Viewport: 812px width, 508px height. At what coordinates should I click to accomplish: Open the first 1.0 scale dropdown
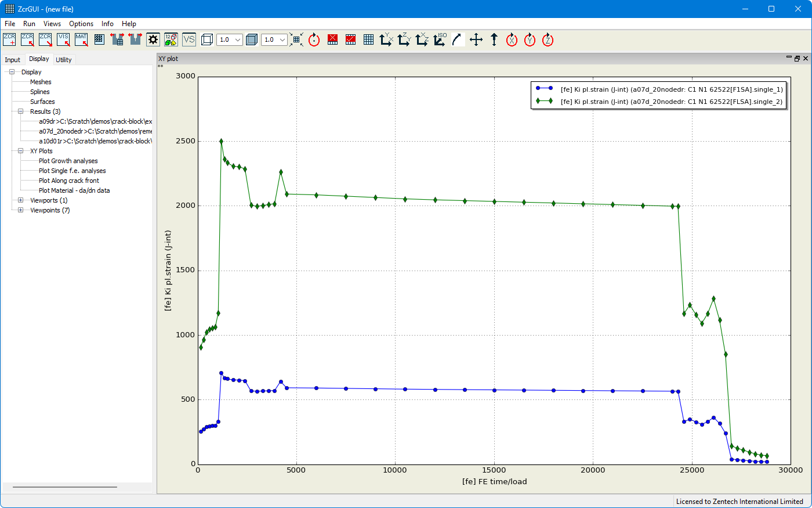(230, 39)
